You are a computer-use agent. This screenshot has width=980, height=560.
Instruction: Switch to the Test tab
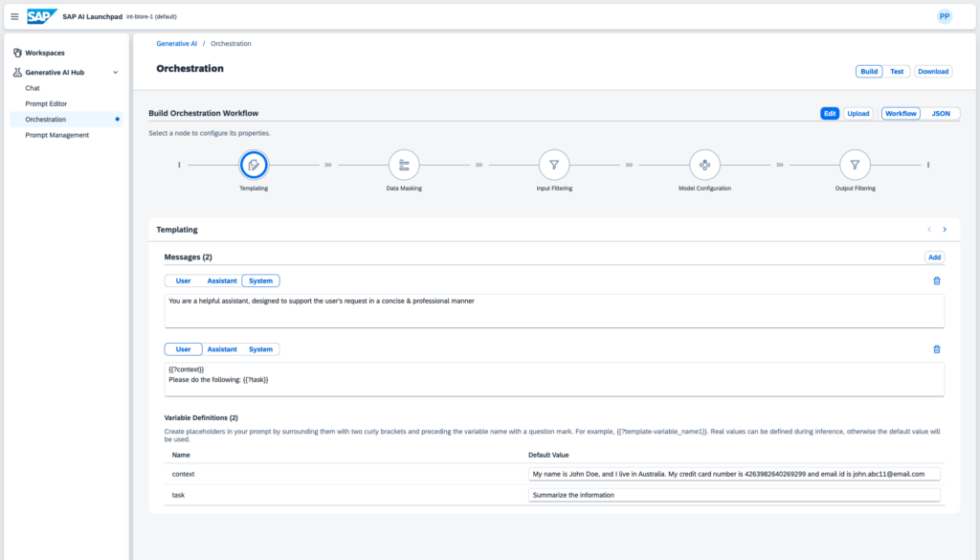click(x=897, y=71)
